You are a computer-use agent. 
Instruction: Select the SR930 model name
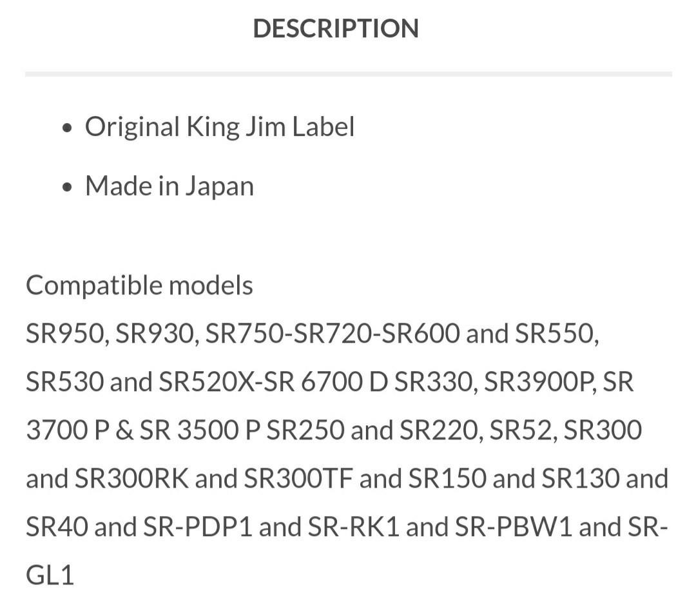[154, 334]
